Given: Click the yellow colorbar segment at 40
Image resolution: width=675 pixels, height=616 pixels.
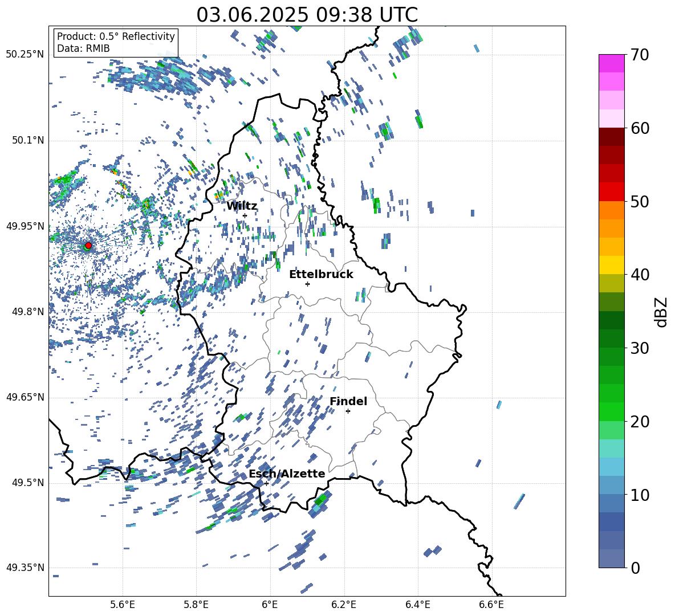Looking at the screenshot, I should pyautogui.click(x=611, y=265).
